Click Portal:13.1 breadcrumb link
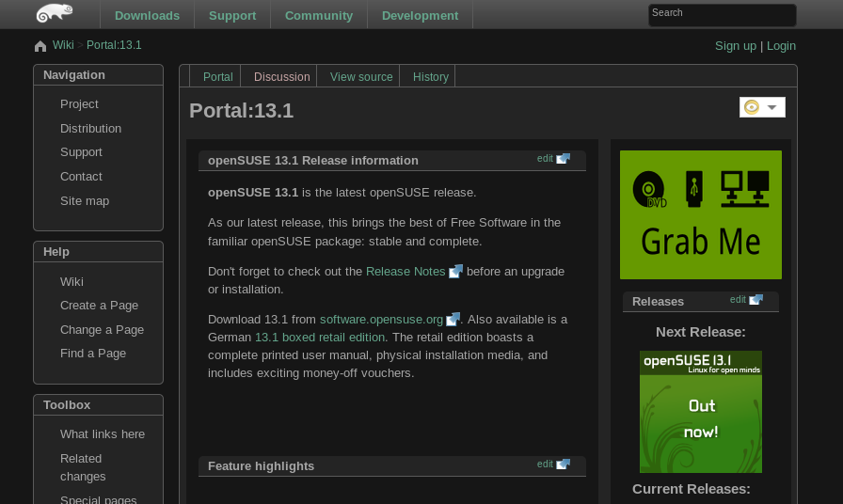 [x=114, y=45]
